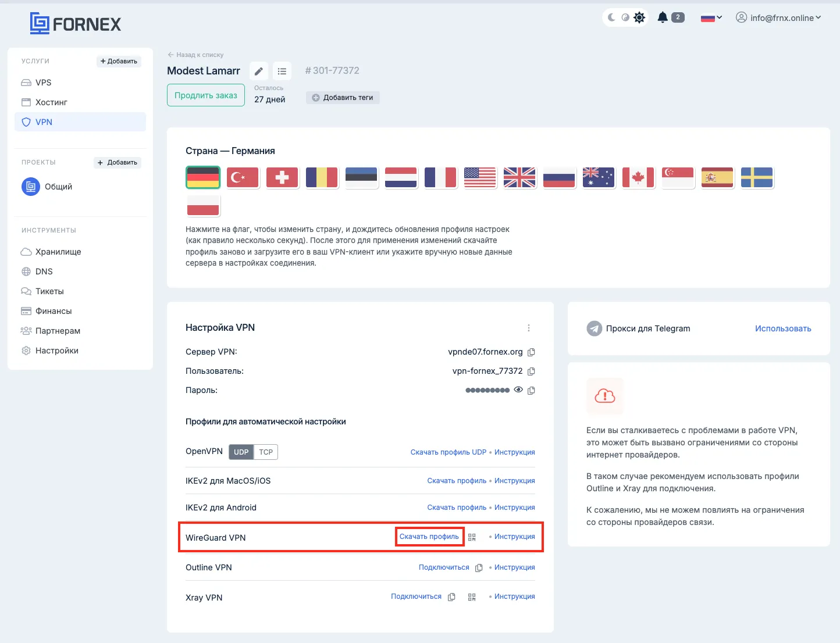Select the auto theme icon
This screenshot has height=643, width=840.
point(625,17)
